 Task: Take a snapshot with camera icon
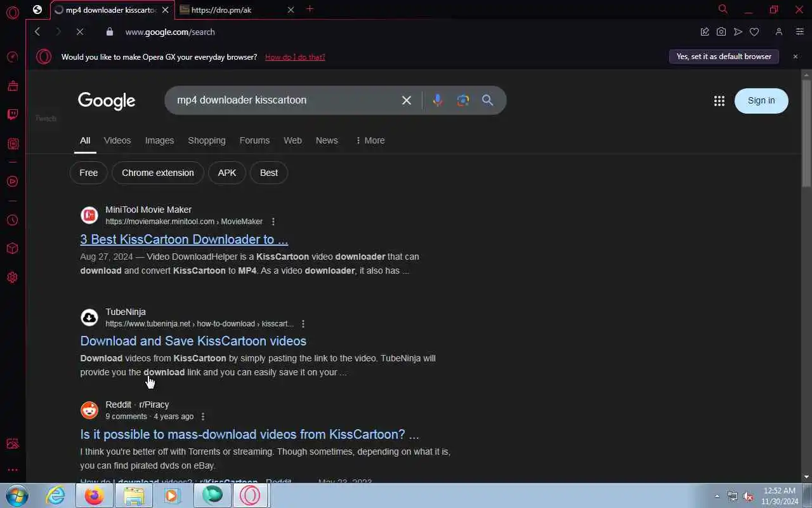click(721, 32)
